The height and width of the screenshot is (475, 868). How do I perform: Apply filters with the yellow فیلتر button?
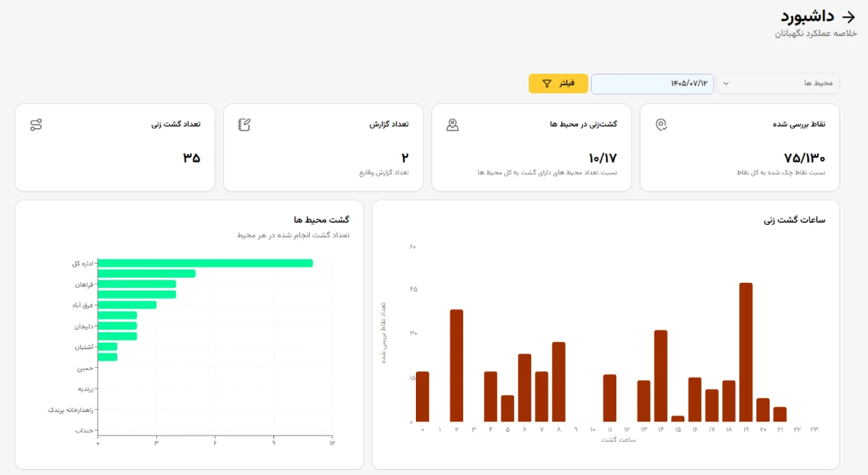558,84
